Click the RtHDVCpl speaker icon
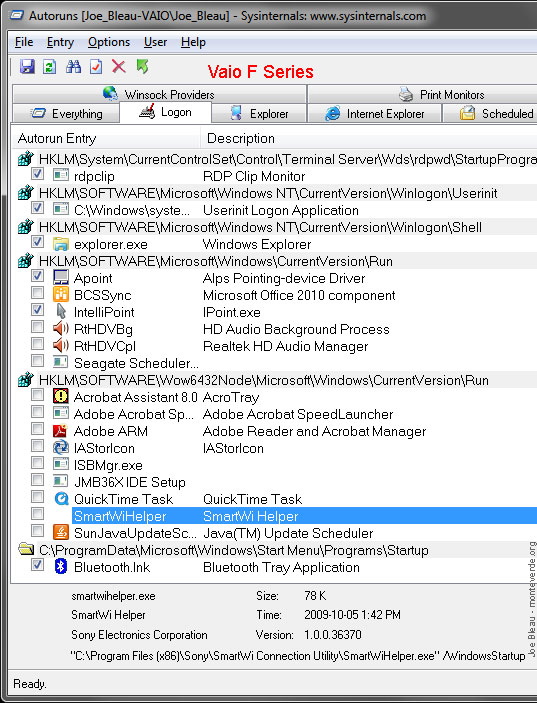 61,346
